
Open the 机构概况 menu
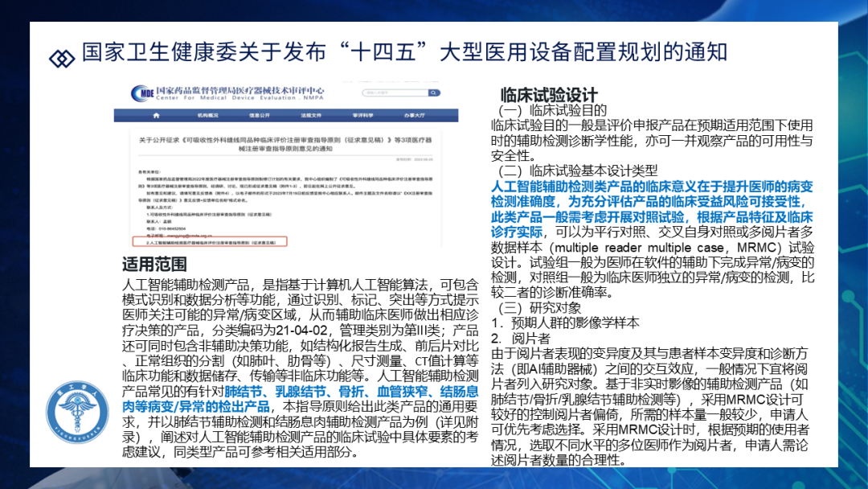pos(208,115)
